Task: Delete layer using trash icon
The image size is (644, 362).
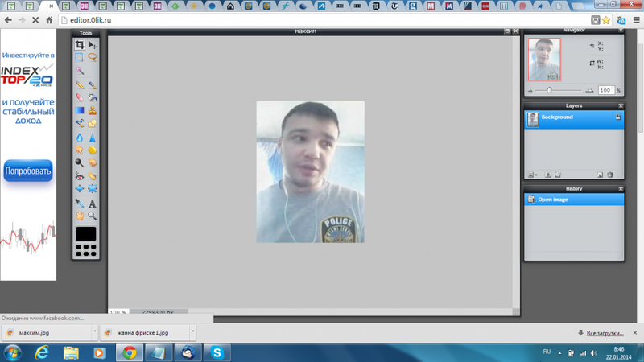Action: (610, 174)
